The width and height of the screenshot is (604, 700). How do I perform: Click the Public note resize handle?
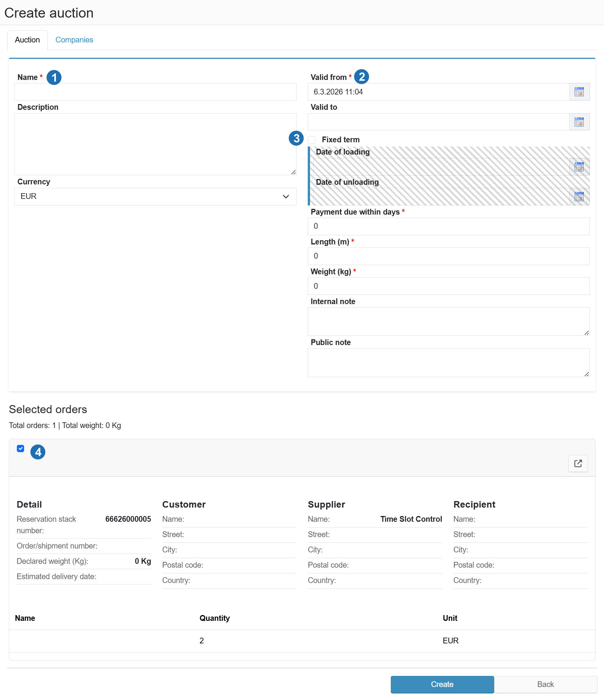point(586,374)
